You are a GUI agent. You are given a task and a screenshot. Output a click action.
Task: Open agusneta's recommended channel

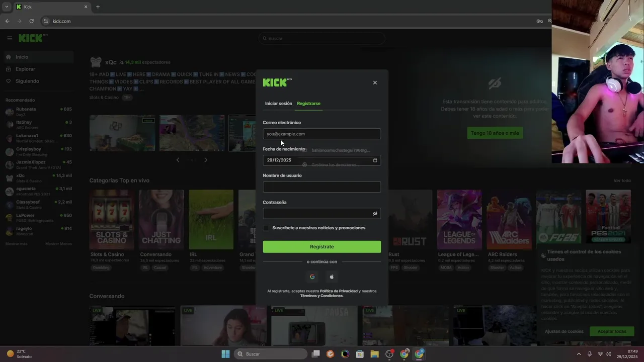click(39, 191)
